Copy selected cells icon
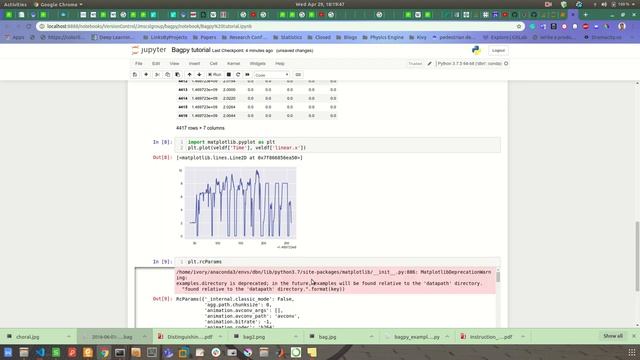This screenshot has width=640, height=360. click(167, 75)
